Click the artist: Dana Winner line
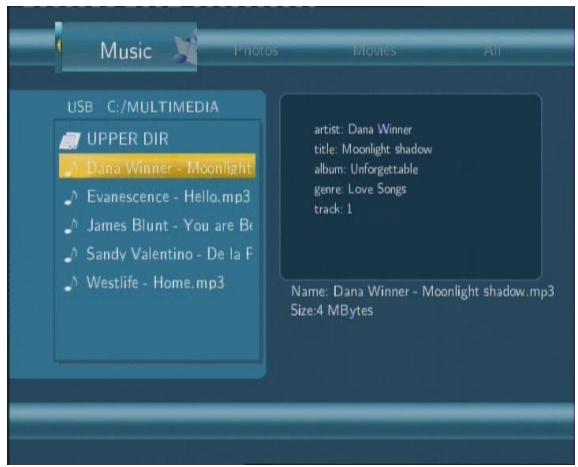 (363, 129)
